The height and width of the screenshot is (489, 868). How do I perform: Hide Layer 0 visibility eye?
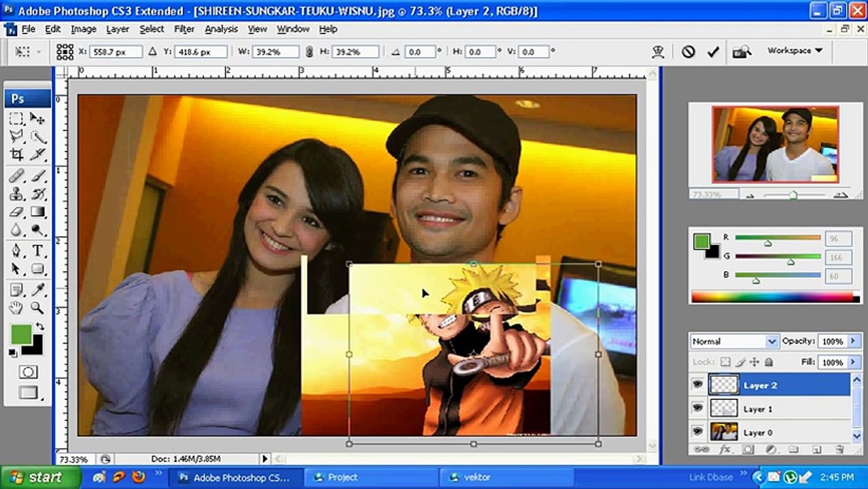point(697,431)
